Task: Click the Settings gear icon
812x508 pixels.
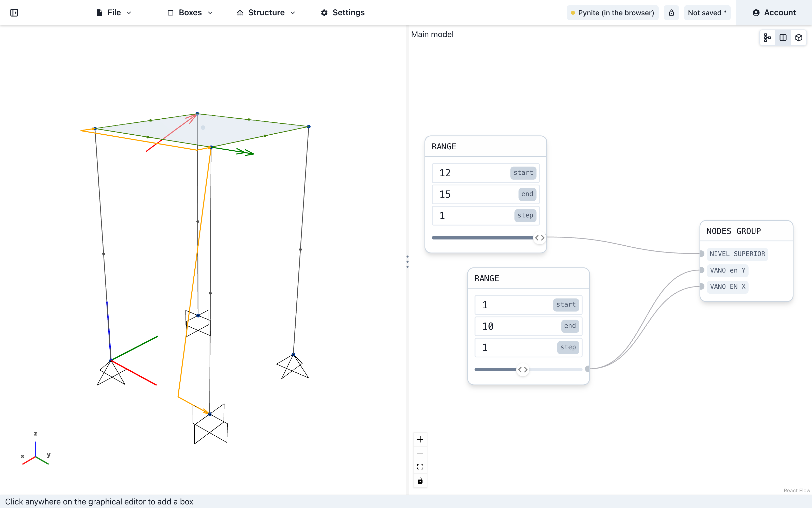Action: point(324,13)
